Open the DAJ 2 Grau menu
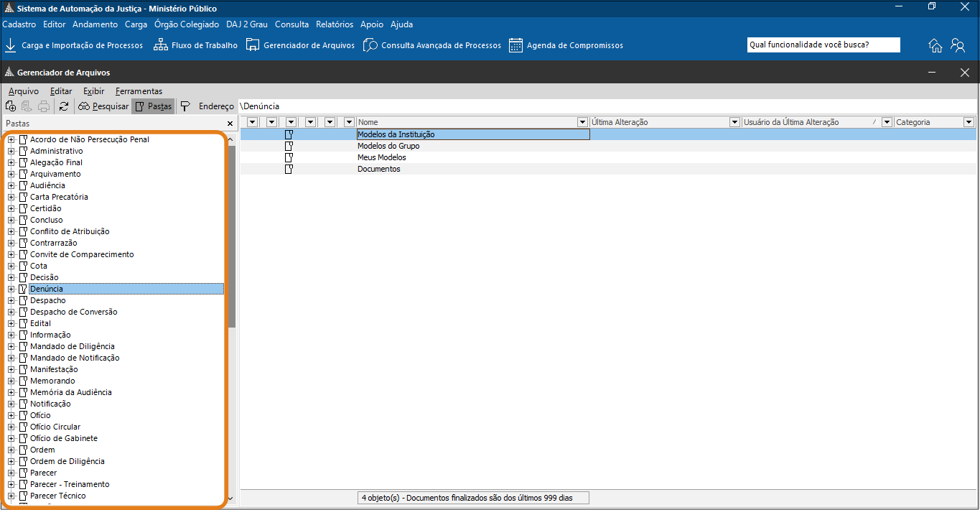This screenshot has width=980, height=510. click(x=247, y=24)
